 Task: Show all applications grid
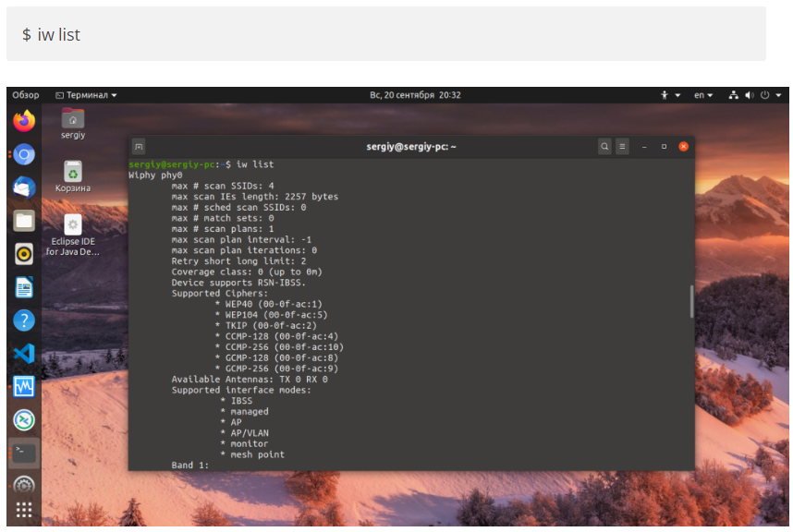pos(24,510)
